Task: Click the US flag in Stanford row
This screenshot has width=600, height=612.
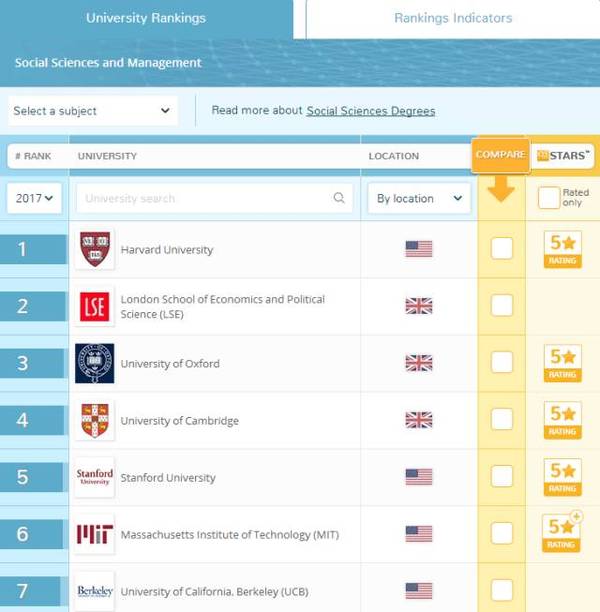Action: coord(419,477)
